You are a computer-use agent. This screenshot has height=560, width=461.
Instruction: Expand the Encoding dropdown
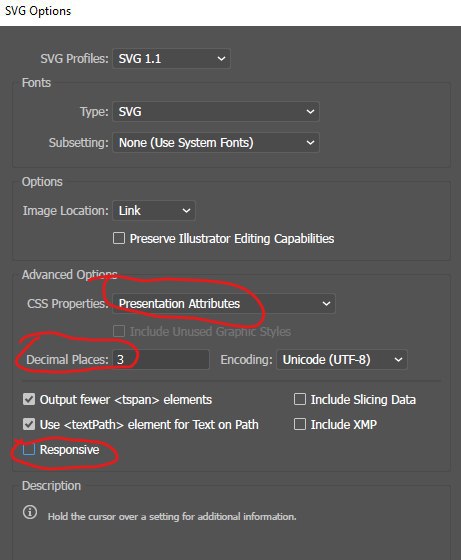(x=342, y=360)
